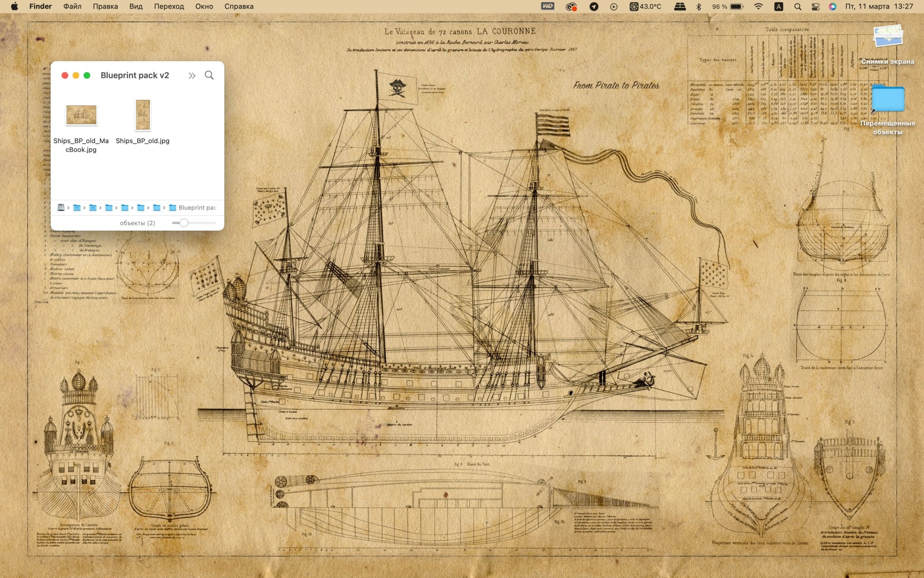Click the search icon in the Finder window
The height and width of the screenshot is (578, 924).
coord(209,75)
